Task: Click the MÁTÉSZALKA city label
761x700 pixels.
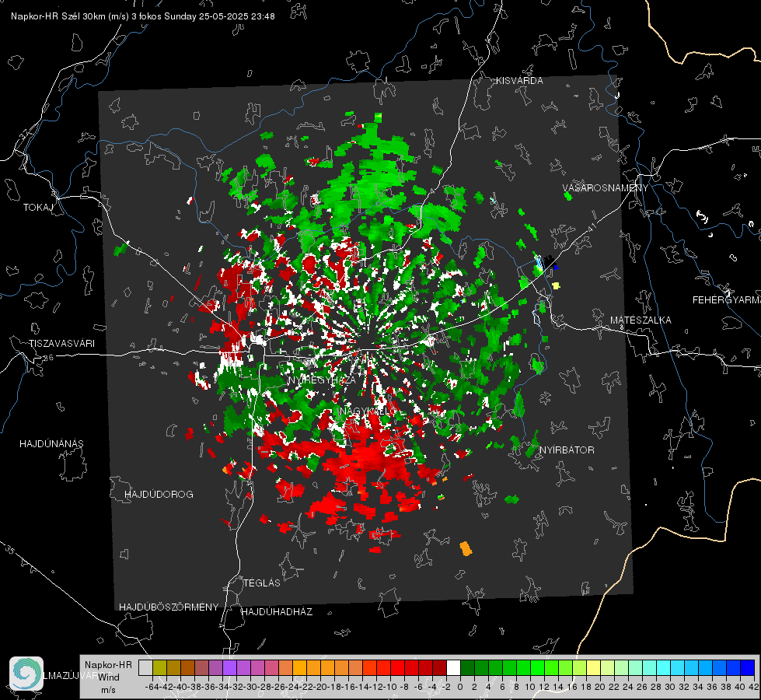Action: (641, 320)
